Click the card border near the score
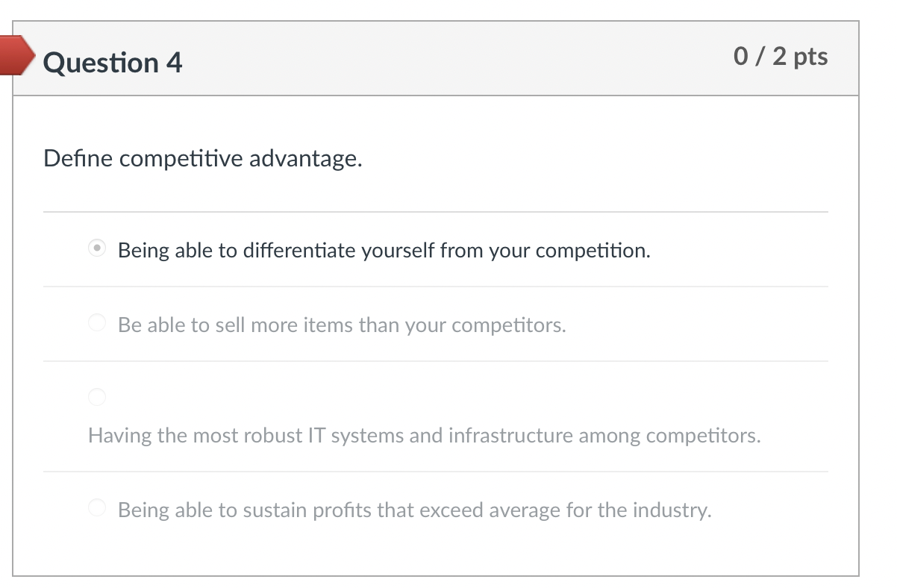897x588 pixels. click(857, 55)
